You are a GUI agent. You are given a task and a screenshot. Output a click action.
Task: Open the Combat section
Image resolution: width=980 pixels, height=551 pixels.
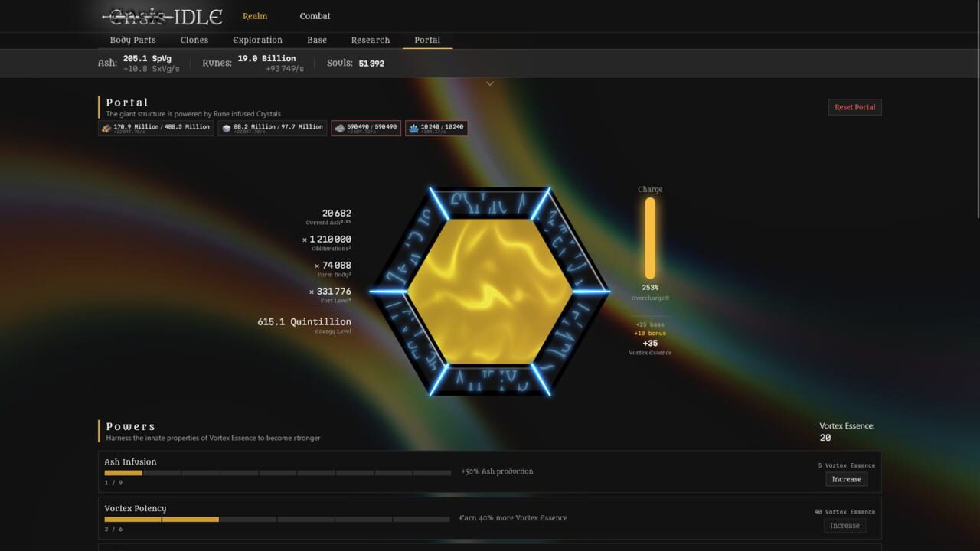315,16
